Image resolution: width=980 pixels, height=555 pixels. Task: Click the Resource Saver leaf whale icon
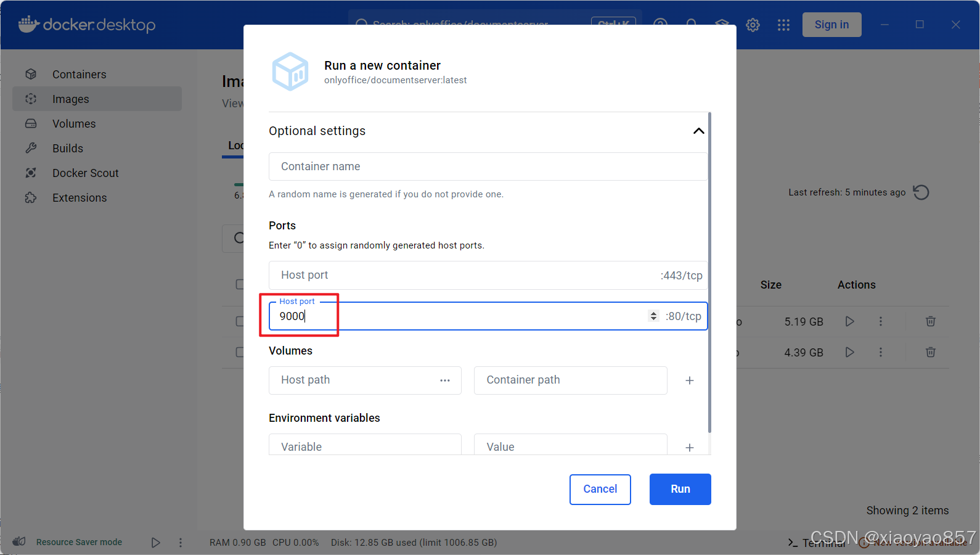pos(19,541)
